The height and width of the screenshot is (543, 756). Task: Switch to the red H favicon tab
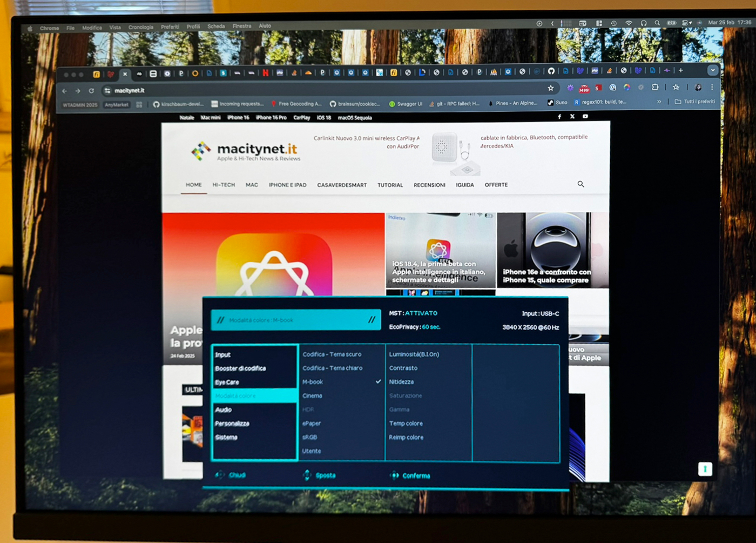[265, 73]
